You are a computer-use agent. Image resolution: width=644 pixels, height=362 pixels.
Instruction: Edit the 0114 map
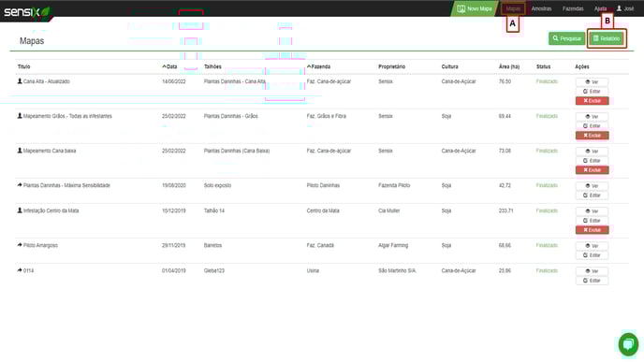(x=592, y=281)
